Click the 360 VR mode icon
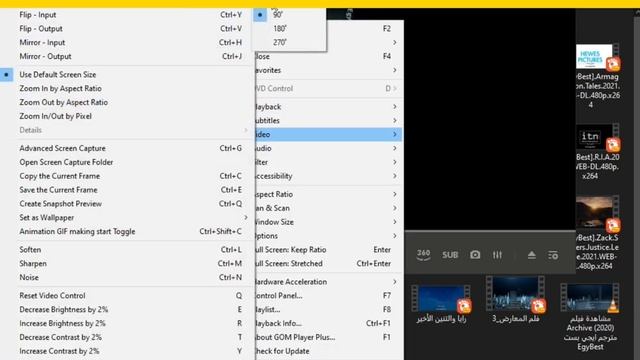Screen dimensions: 640x360 point(423,255)
